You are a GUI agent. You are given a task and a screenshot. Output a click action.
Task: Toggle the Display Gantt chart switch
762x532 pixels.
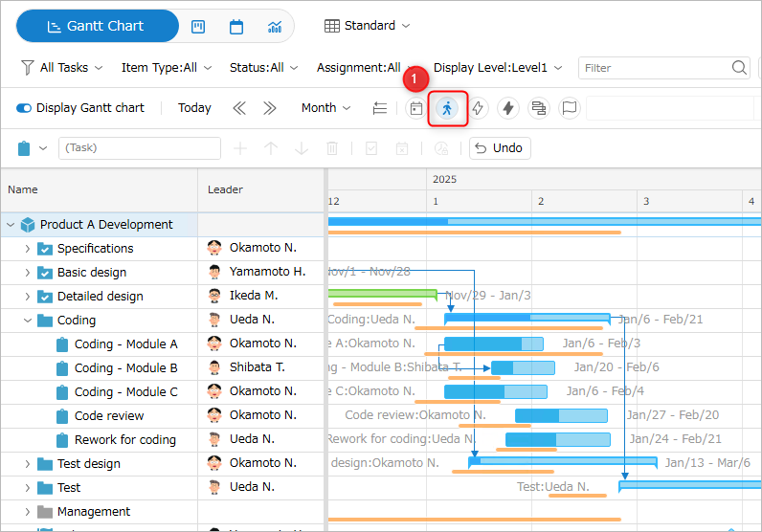(x=24, y=108)
